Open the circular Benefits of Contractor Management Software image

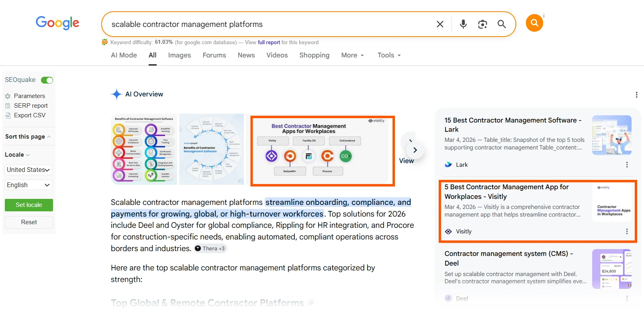click(211, 149)
